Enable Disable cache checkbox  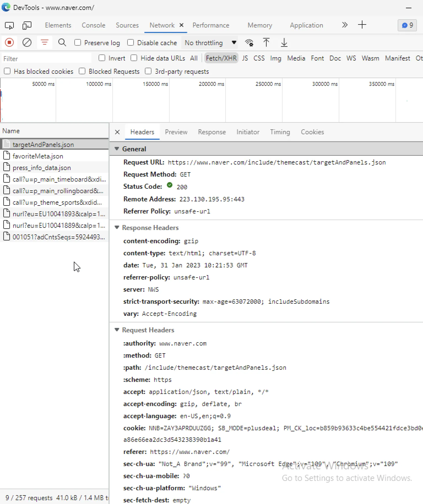(x=131, y=43)
